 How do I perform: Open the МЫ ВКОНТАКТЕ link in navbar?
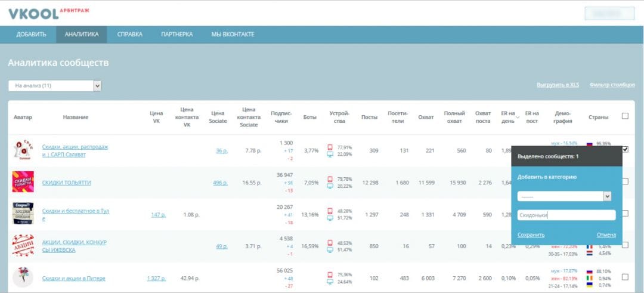[x=233, y=35]
